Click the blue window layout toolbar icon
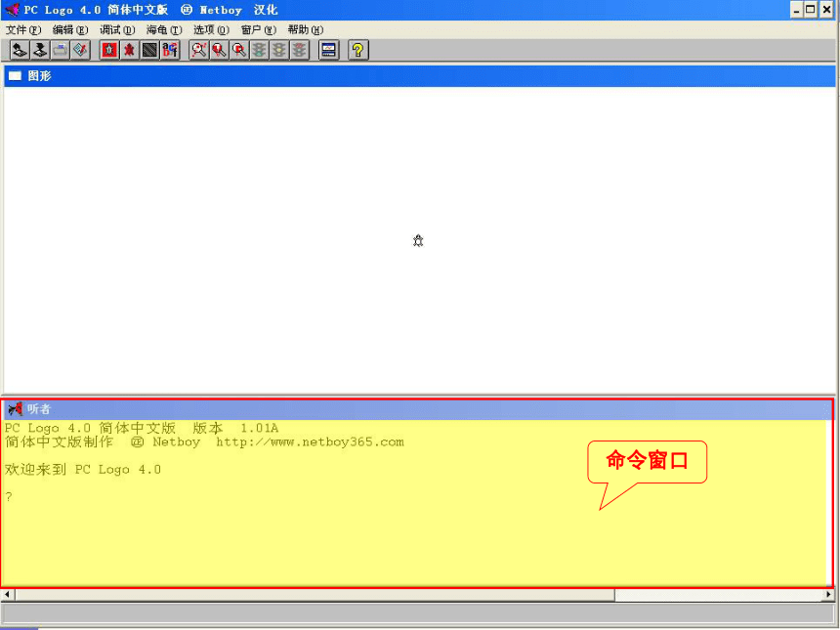Viewport: 840px width, 630px height. point(328,51)
